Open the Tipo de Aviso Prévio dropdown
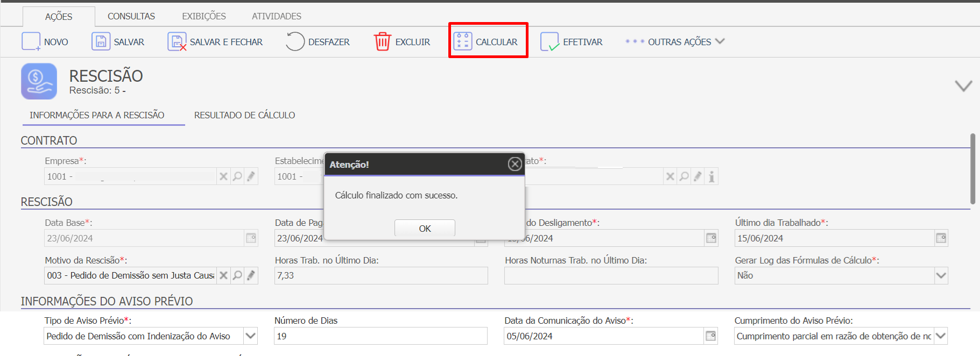The height and width of the screenshot is (356, 980). (x=250, y=336)
